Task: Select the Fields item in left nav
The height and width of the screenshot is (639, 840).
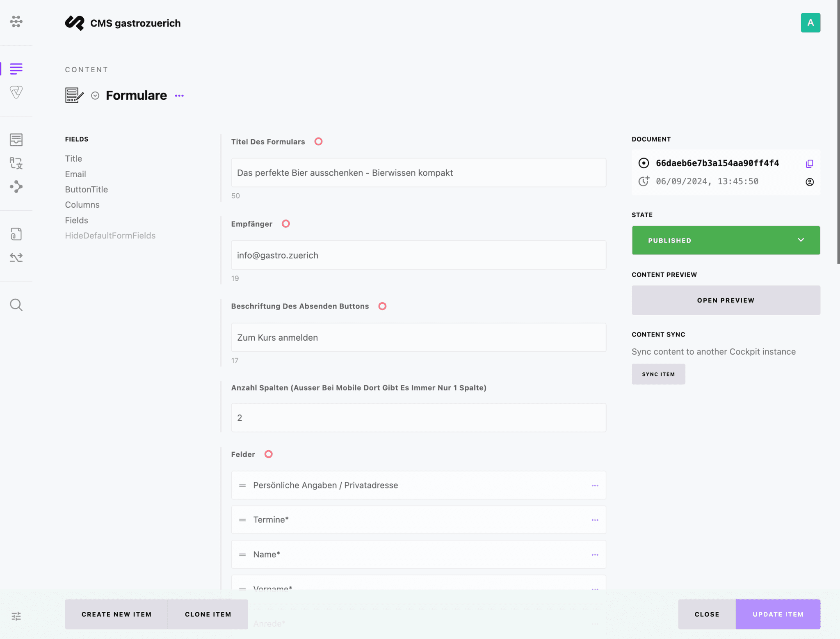Action: (x=76, y=220)
